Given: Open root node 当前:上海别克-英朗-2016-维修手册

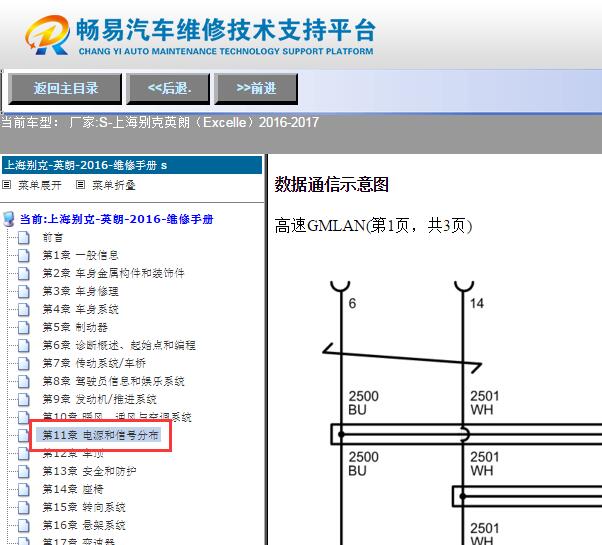Looking at the screenshot, I should click(116, 219).
